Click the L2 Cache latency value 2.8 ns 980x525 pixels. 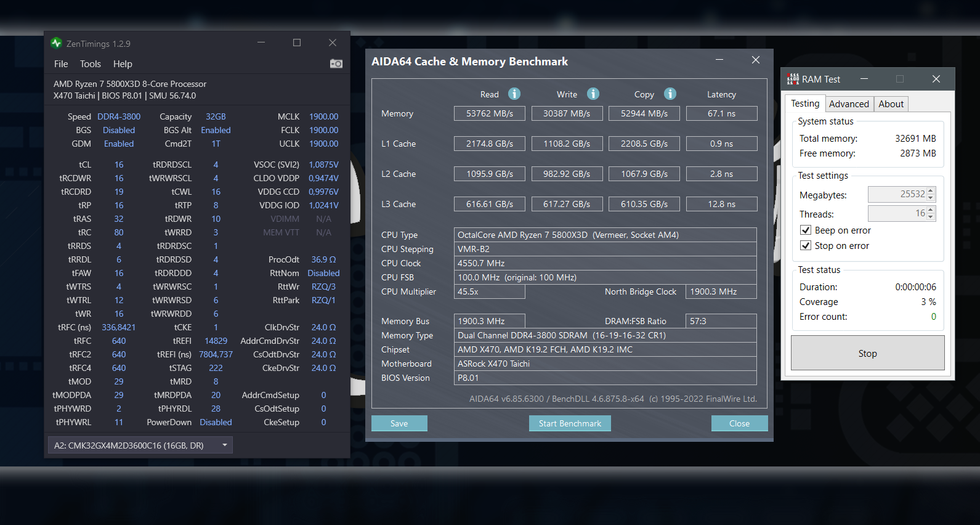click(x=721, y=174)
